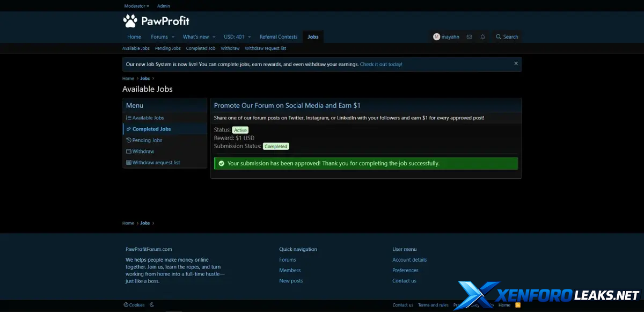The height and width of the screenshot is (312, 644).
Task: Open Withdraw request list in sidebar menu
Action: click(x=156, y=163)
